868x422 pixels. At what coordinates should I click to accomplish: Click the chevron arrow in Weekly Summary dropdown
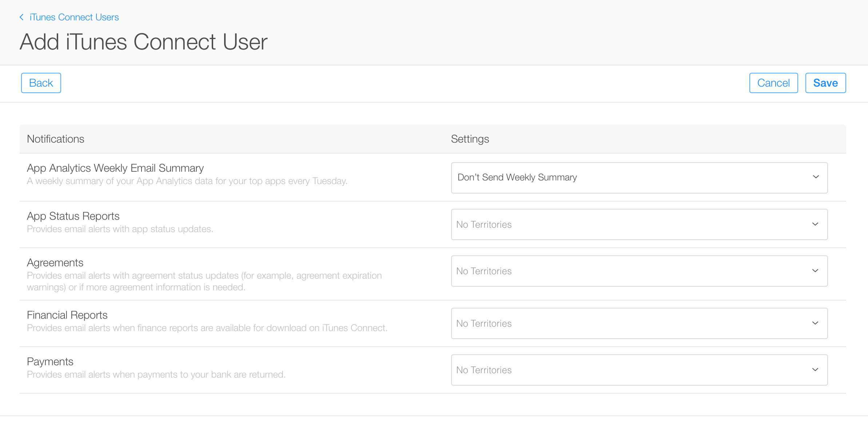click(x=816, y=177)
